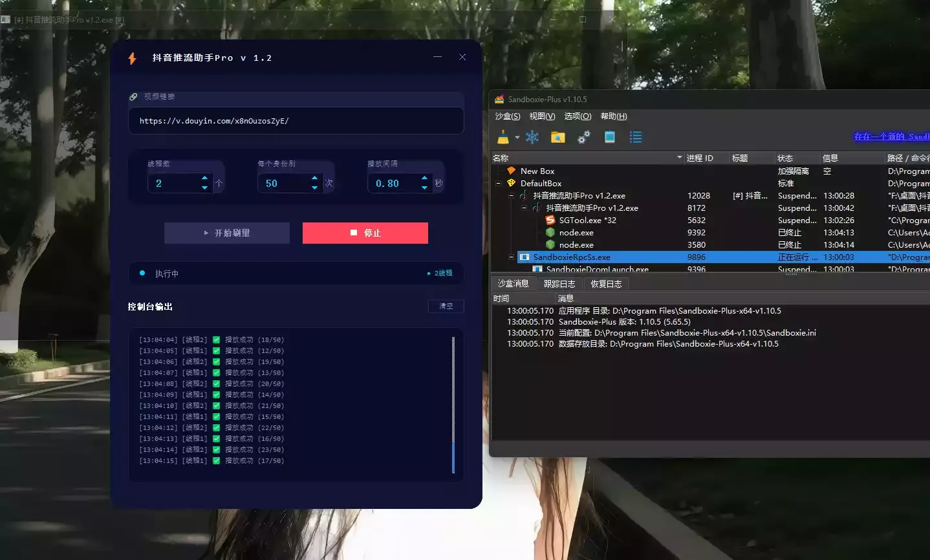Click the Douyin icon of process 8172
The width and height of the screenshot is (930, 560).
pyautogui.click(x=537, y=208)
